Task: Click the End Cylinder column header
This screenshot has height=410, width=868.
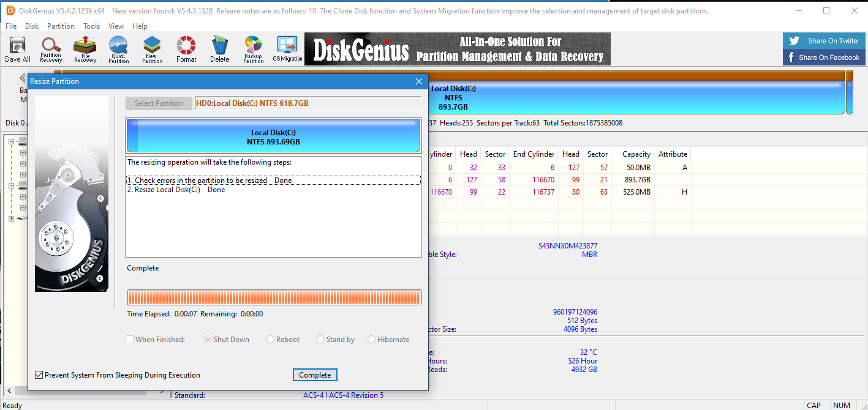Action: coord(534,154)
